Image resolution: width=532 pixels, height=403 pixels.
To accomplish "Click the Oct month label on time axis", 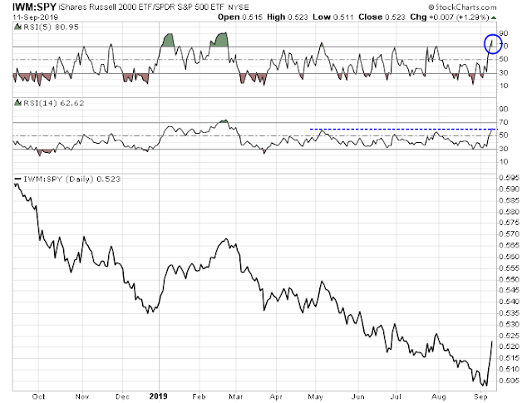I will [x=38, y=396].
